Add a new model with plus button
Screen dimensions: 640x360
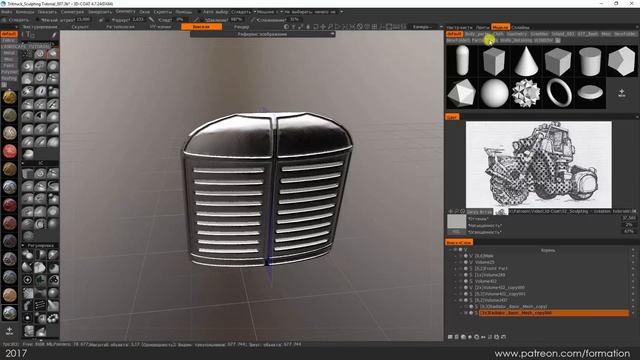(621, 93)
